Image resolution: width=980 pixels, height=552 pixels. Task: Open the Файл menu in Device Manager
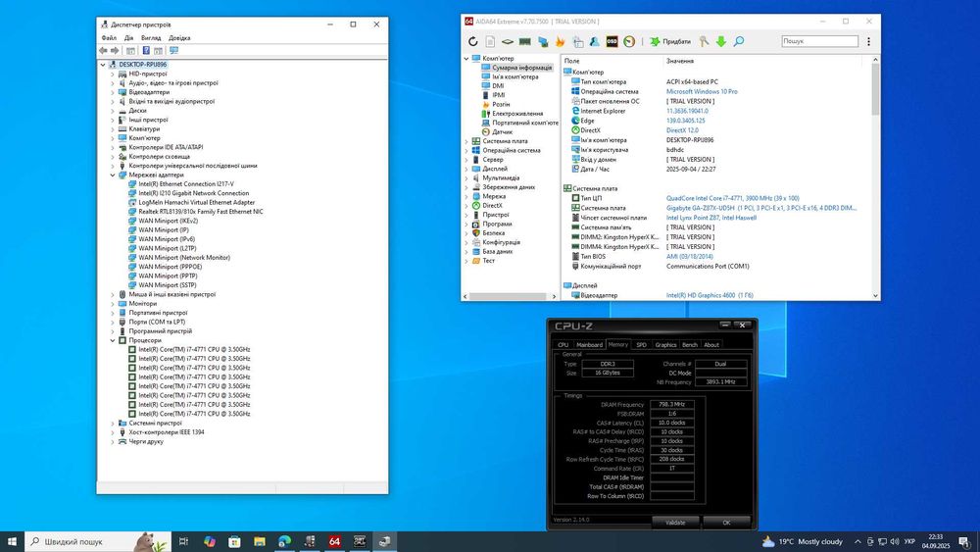click(109, 38)
